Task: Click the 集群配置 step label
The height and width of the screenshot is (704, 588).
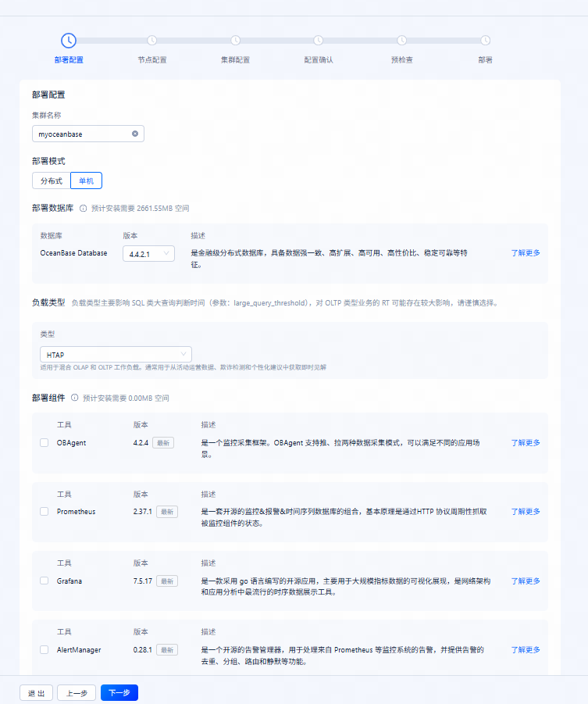Action: pos(236,59)
